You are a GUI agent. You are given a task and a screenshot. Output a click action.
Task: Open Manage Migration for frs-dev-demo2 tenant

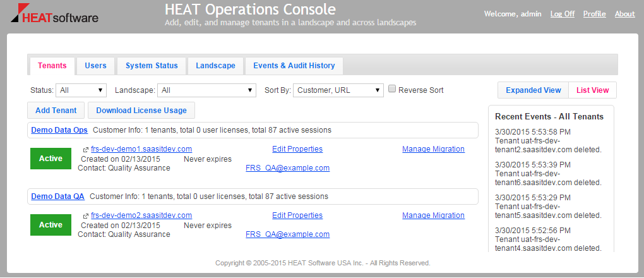coord(433,215)
